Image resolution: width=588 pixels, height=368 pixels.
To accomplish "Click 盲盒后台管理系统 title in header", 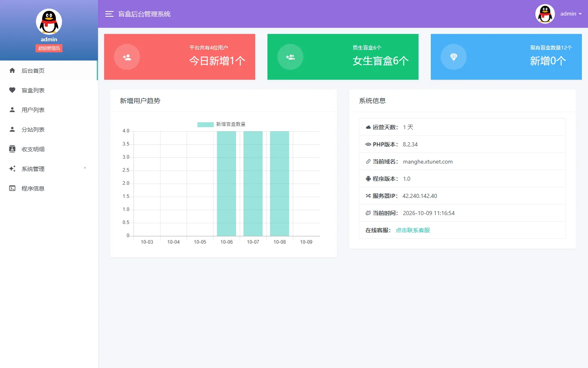I will (145, 14).
